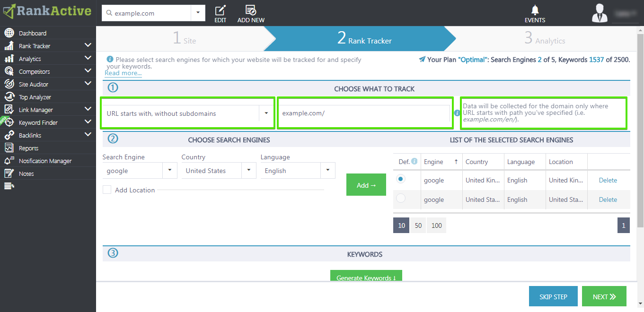The height and width of the screenshot is (312, 644).
Task: Click the info icon next to Def. header
Action: pyautogui.click(x=415, y=161)
